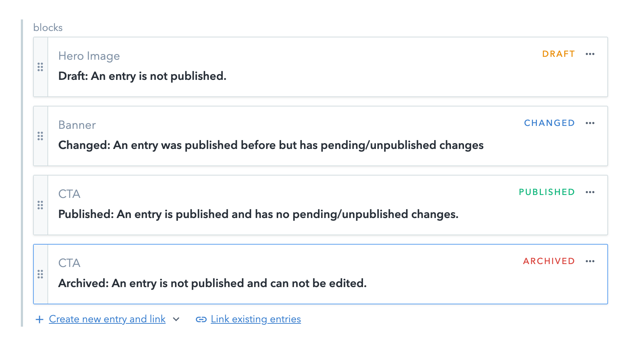The image size is (644, 354).
Task: Open the Hero Image draft entry card
Action: (287, 76)
